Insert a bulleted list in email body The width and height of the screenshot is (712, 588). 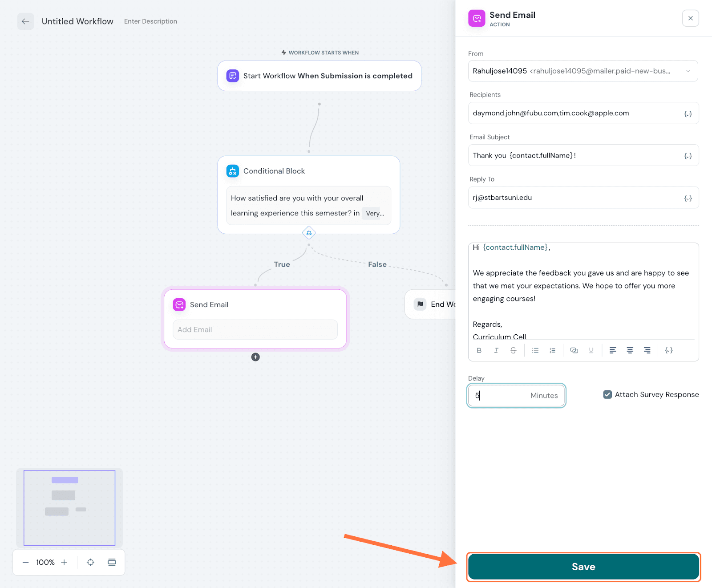(x=535, y=350)
